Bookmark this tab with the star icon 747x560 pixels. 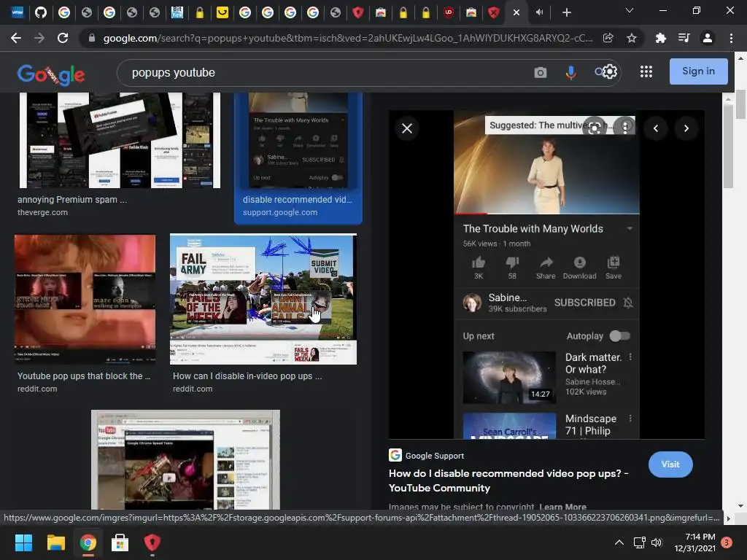click(x=632, y=38)
